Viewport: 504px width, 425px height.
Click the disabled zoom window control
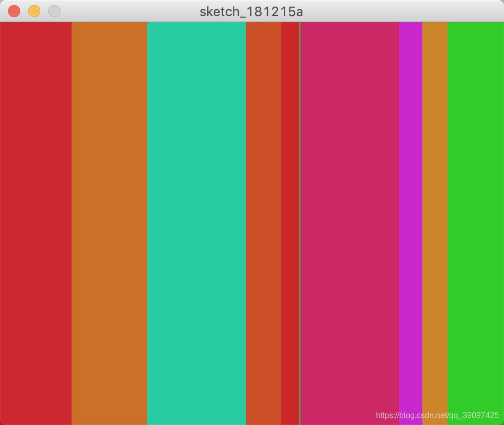click(x=54, y=11)
